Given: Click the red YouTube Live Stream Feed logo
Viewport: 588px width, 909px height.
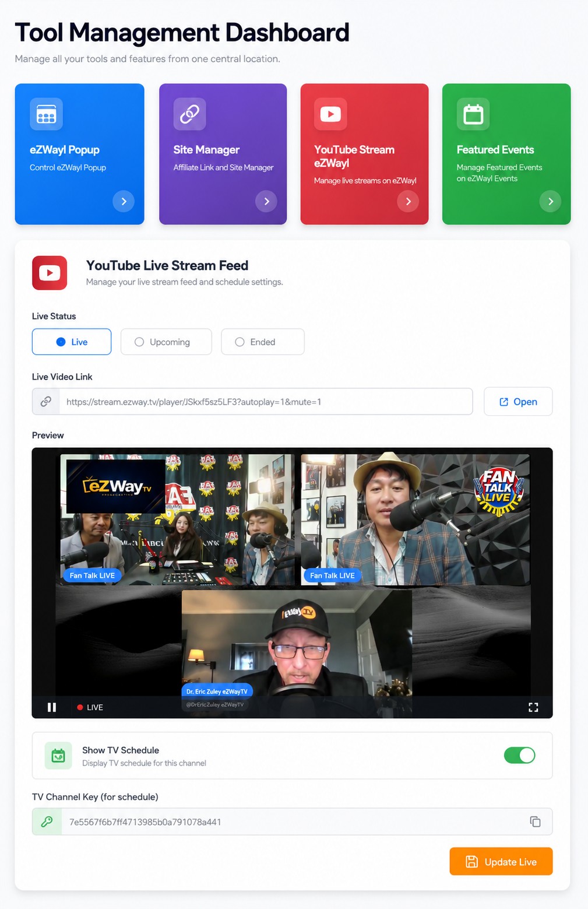Looking at the screenshot, I should (50, 272).
